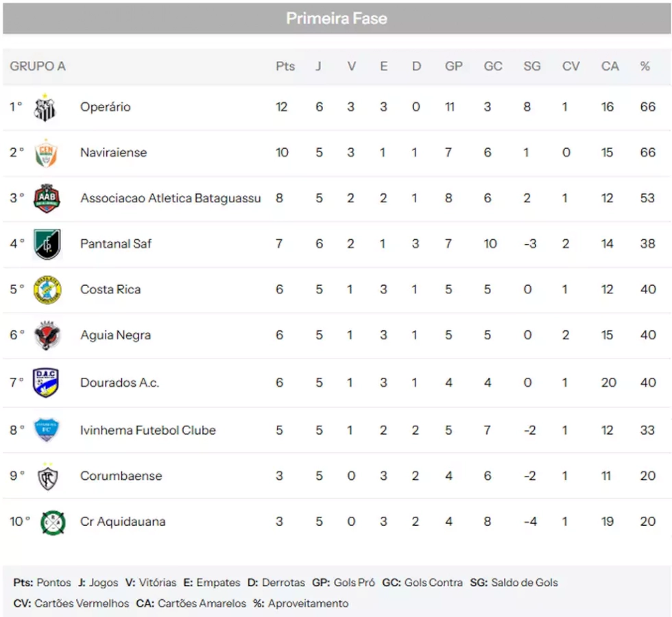
Task: Open Associacao Atletica Bataguassu team page
Action: point(171,198)
